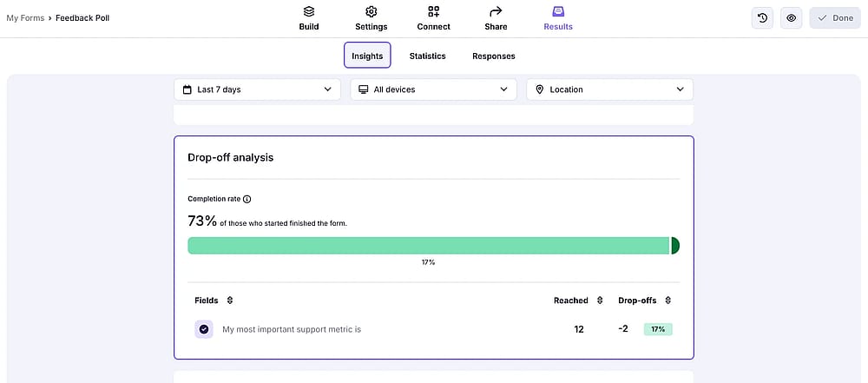868x383 pixels.
Task: Sort the Drop-offs column
Action: [668, 300]
